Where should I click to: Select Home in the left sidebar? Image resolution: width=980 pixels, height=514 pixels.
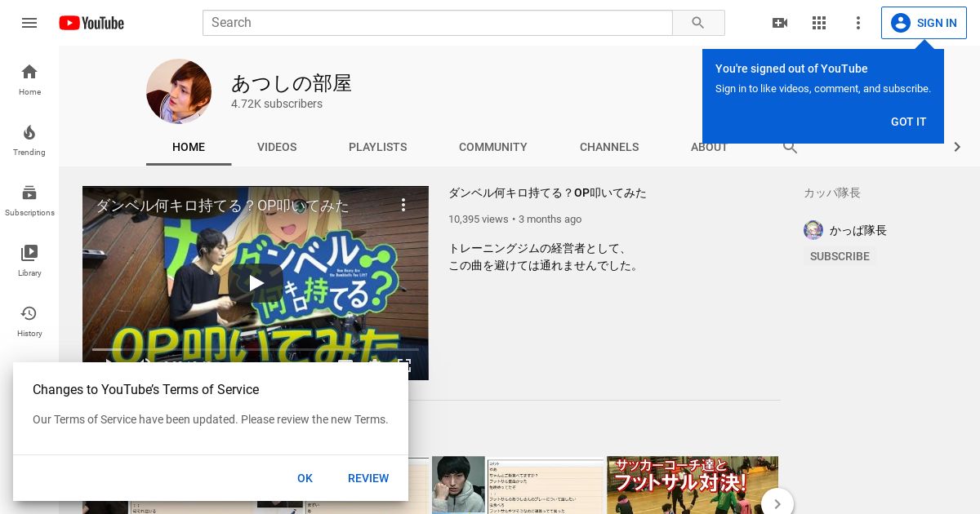[x=29, y=79]
